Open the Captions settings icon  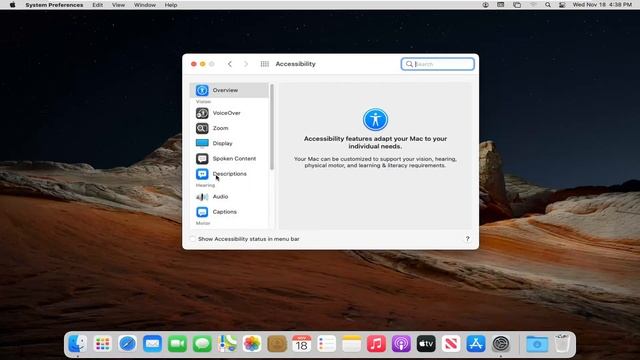pos(202,212)
